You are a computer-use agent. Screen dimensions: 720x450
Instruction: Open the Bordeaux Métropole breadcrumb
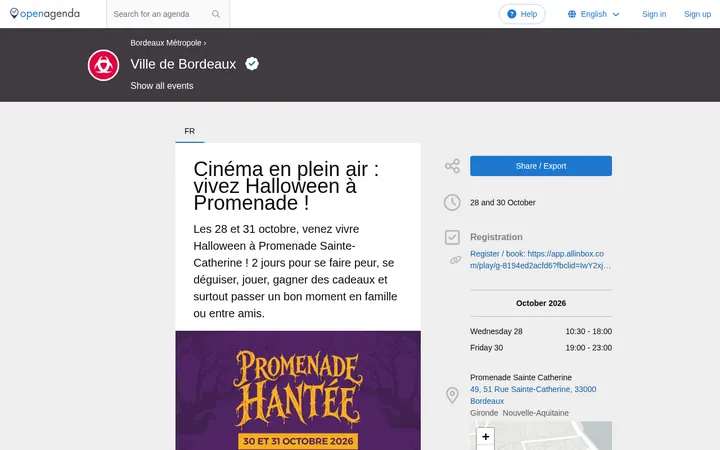click(x=166, y=43)
